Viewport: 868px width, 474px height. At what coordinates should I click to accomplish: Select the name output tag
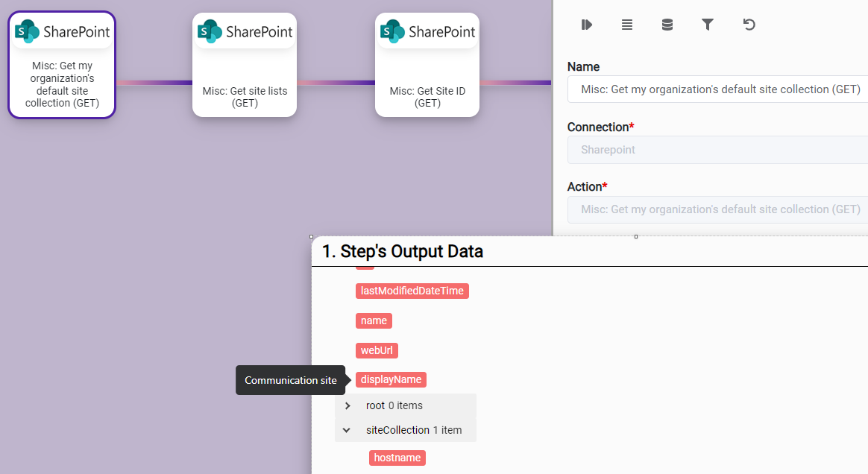point(374,320)
